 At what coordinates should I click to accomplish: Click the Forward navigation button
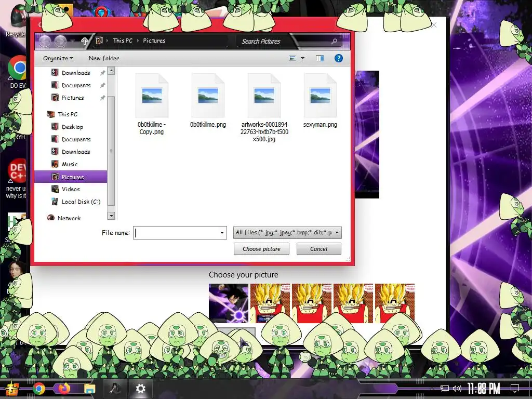pyautogui.click(x=60, y=42)
